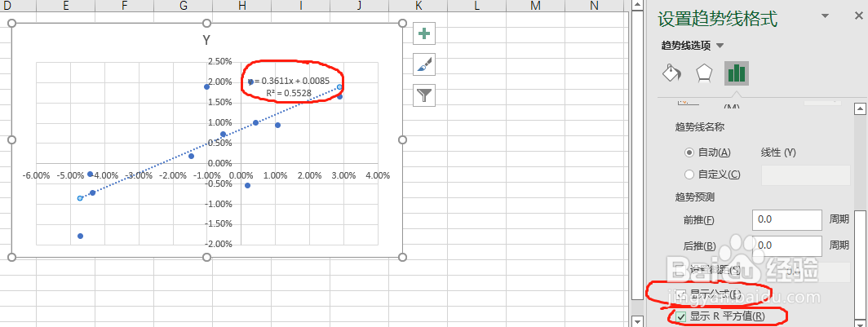The height and width of the screenshot is (327, 868).
Task: Open the Chart Filters funnel button
Action: point(424,95)
